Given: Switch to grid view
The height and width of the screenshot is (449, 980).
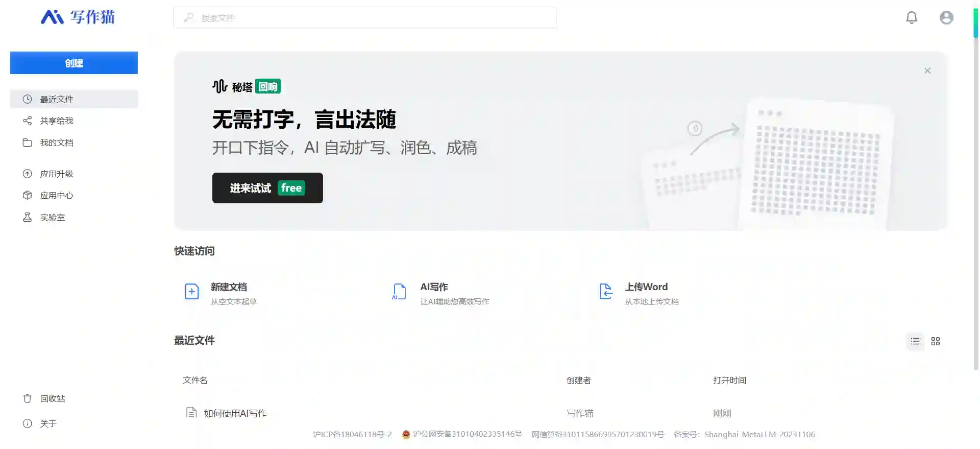Looking at the screenshot, I should pos(936,341).
